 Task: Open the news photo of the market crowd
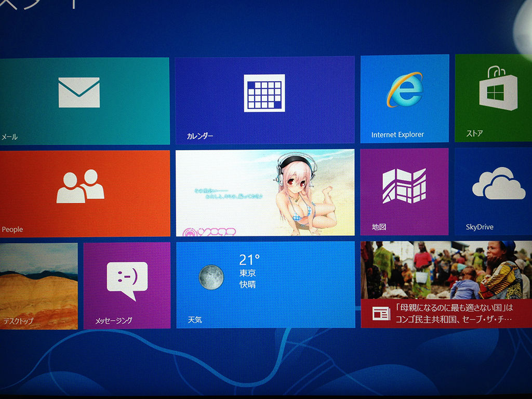(x=446, y=270)
